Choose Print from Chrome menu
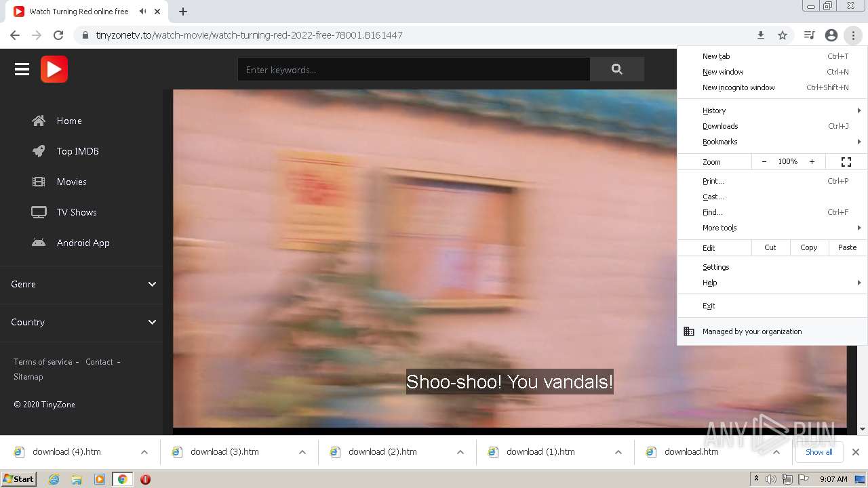 pos(772,181)
